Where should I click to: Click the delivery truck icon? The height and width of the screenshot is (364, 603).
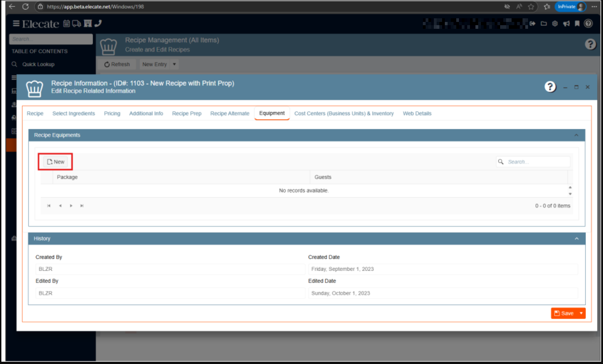click(x=76, y=24)
